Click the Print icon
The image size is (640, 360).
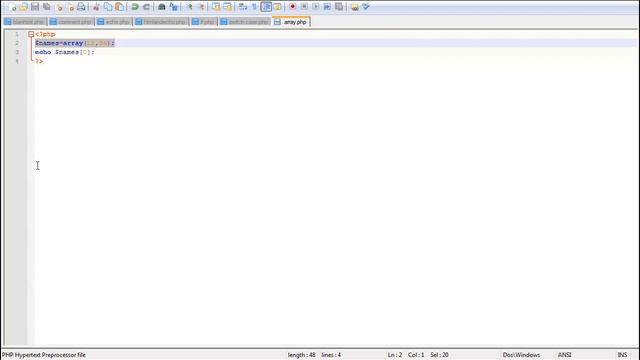81,7
